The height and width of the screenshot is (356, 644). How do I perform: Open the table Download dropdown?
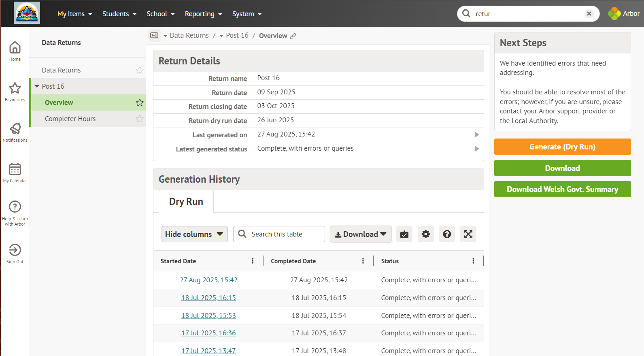360,234
